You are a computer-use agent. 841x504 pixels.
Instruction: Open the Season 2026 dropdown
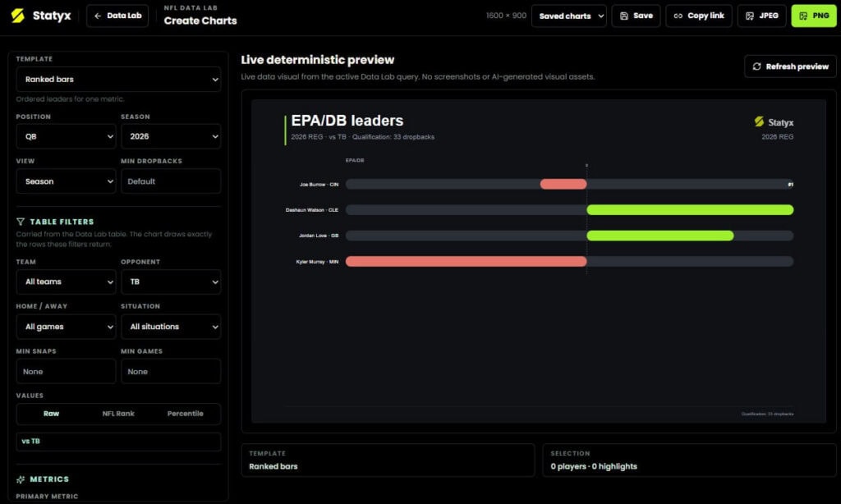coord(171,137)
